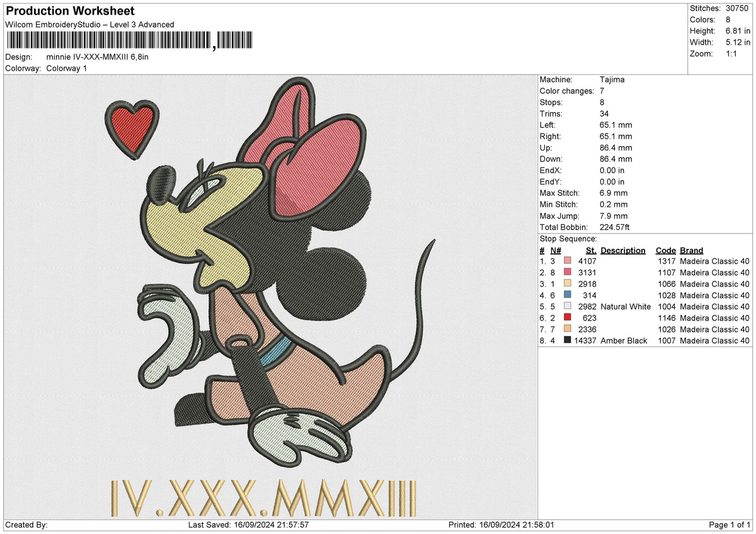Click the Brand column header
Screen dimensions: 756x534
coord(692,250)
